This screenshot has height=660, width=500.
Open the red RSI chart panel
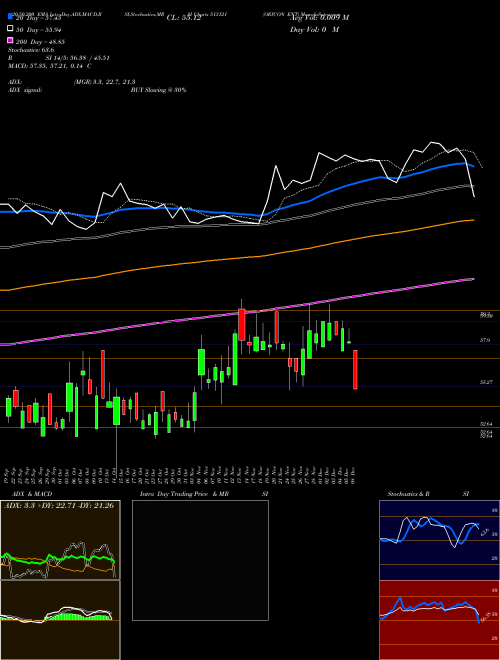(x=439, y=620)
